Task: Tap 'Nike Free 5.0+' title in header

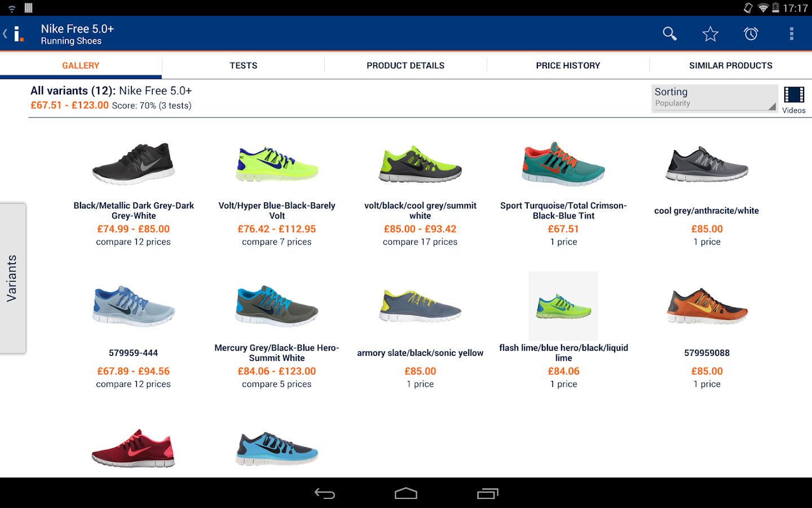Action: (77, 29)
